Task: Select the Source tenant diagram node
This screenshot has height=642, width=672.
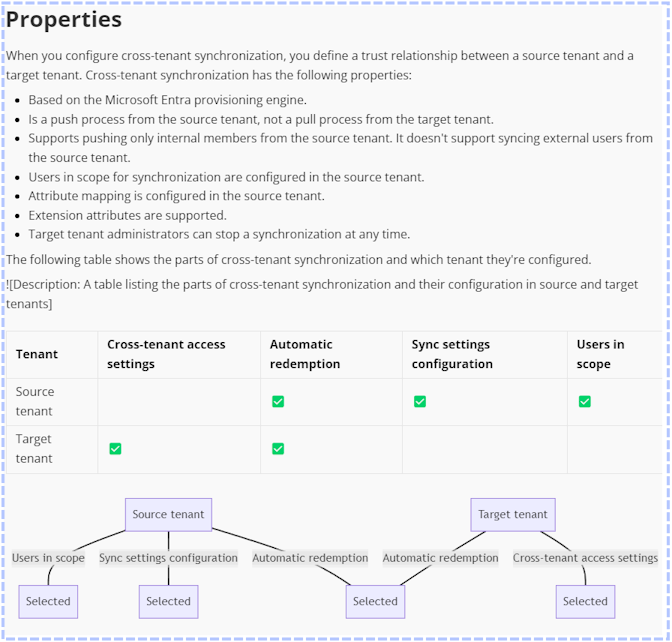Action: click(168, 514)
